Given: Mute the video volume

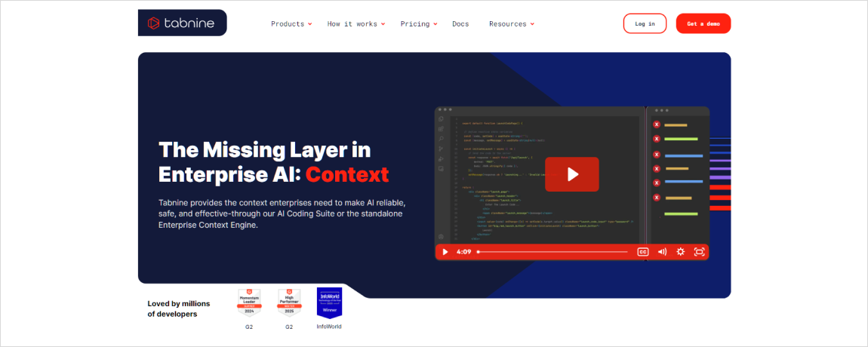Looking at the screenshot, I should point(662,252).
